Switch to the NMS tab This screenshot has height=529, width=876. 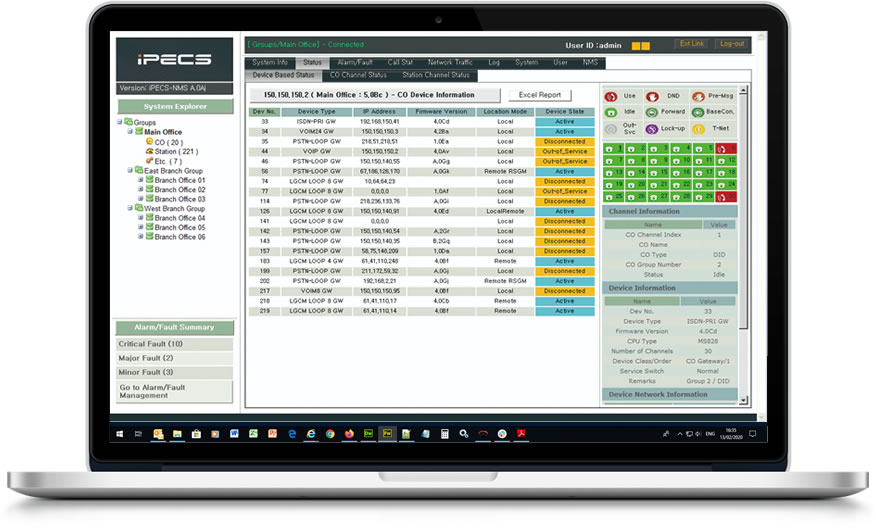click(591, 63)
